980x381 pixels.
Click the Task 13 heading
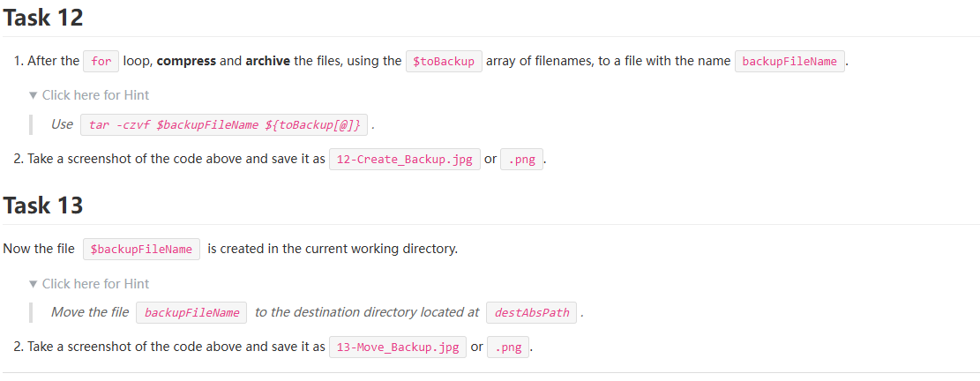(43, 205)
